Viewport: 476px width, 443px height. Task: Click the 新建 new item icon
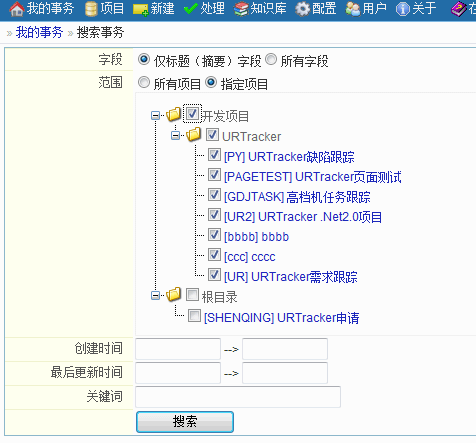(140, 10)
